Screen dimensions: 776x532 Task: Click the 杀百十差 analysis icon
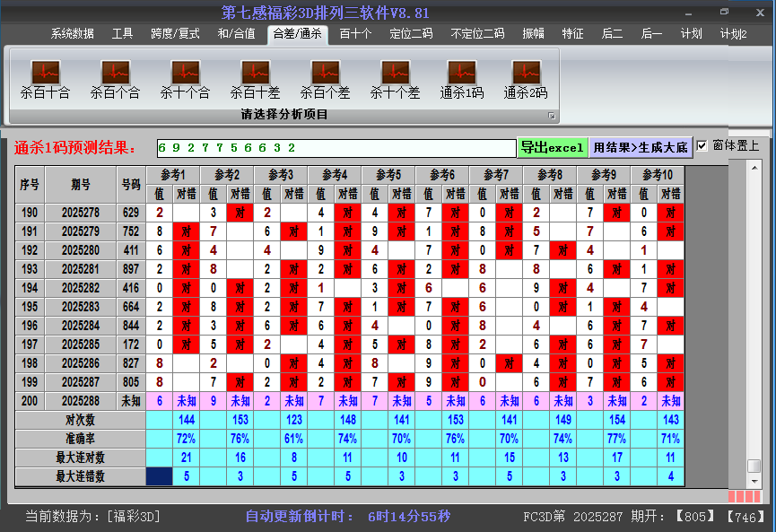pos(255,74)
